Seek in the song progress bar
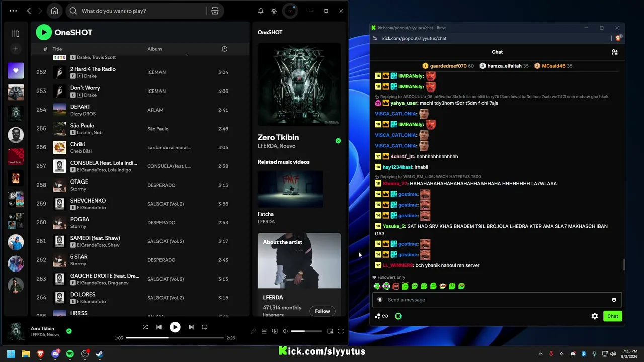The image size is (644, 362). (x=175, y=338)
